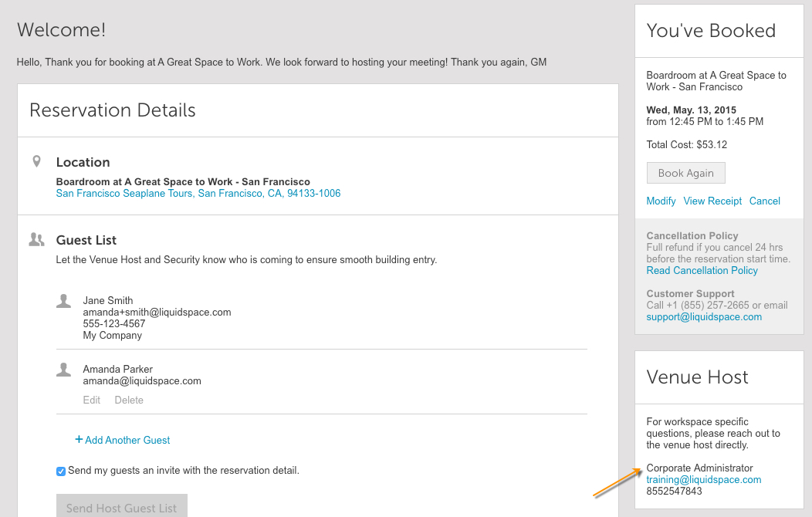Click the 'You've Booked' heading
812x517 pixels.
click(711, 31)
